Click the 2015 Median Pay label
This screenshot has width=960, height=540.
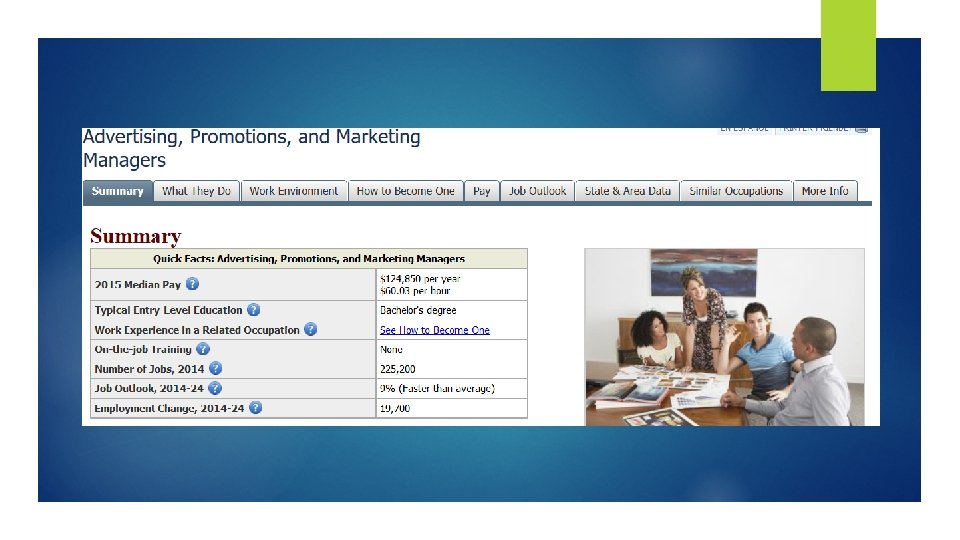coord(138,285)
